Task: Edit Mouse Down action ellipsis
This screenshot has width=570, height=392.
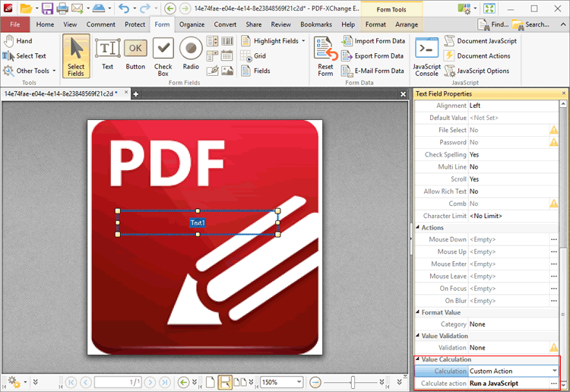Action: pyautogui.click(x=553, y=239)
